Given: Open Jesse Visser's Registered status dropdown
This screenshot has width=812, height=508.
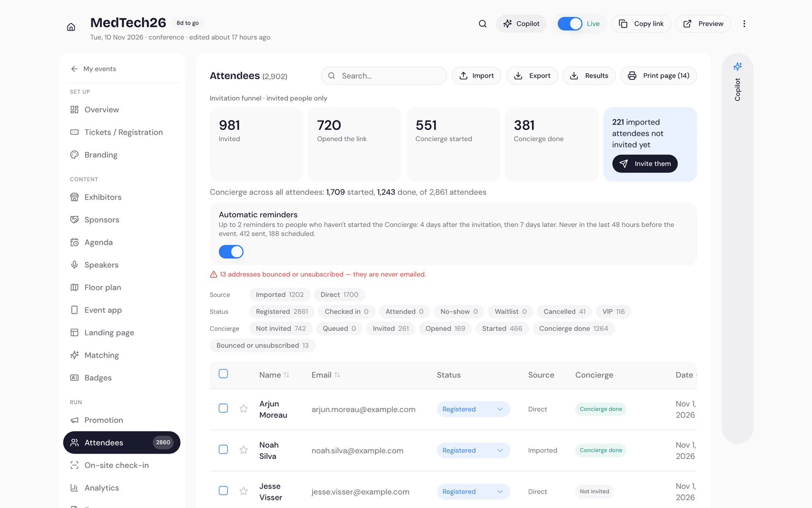Looking at the screenshot, I should [473, 491].
